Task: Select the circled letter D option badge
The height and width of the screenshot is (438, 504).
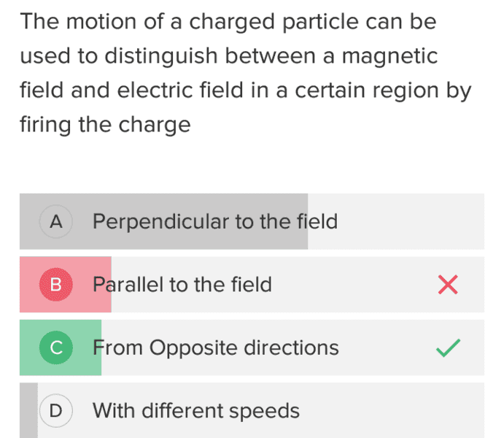Action: [56, 411]
